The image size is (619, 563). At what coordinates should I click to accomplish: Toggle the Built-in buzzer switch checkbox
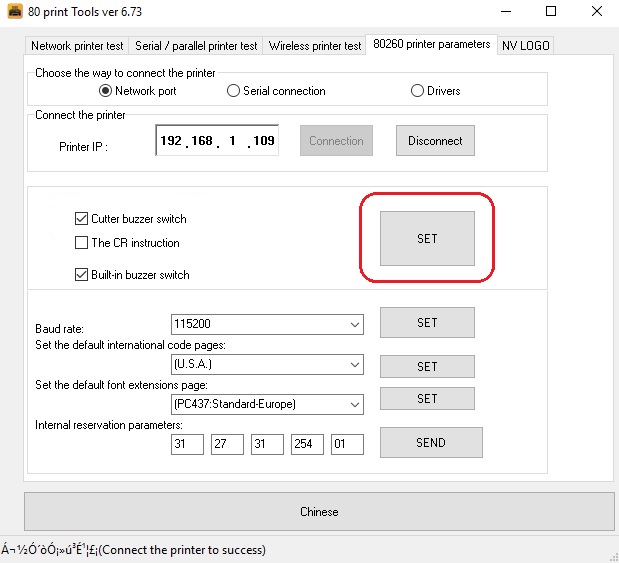point(82,275)
